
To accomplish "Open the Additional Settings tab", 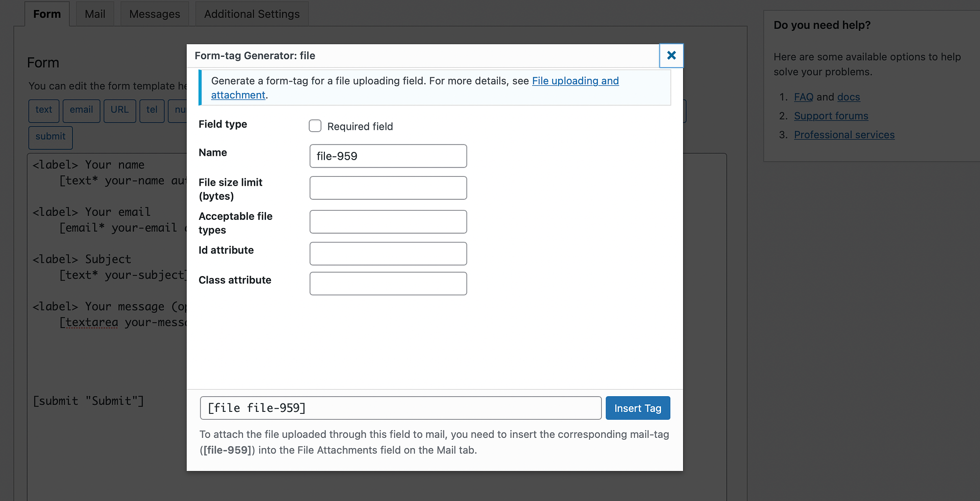I will pos(252,14).
